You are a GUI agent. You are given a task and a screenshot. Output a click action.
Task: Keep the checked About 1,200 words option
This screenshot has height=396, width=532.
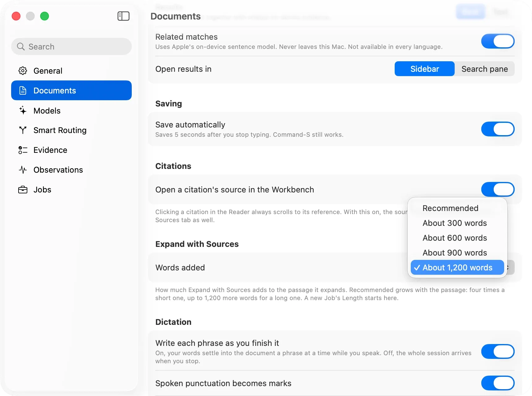(x=457, y=268)
